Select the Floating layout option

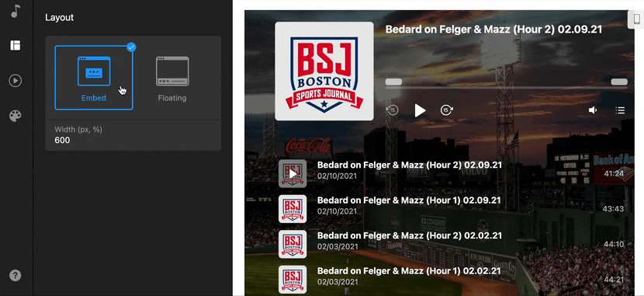[172, 78]
